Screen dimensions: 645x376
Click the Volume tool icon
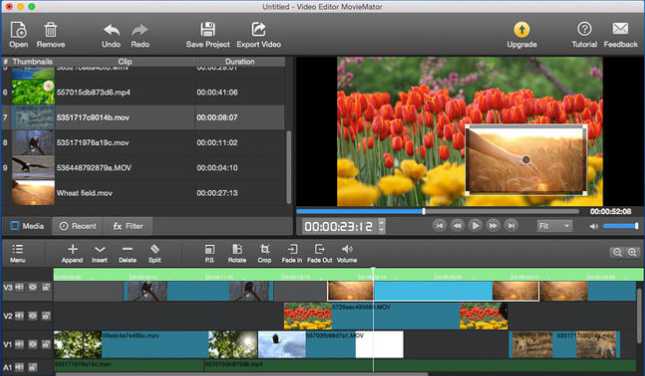pos(347,249)
